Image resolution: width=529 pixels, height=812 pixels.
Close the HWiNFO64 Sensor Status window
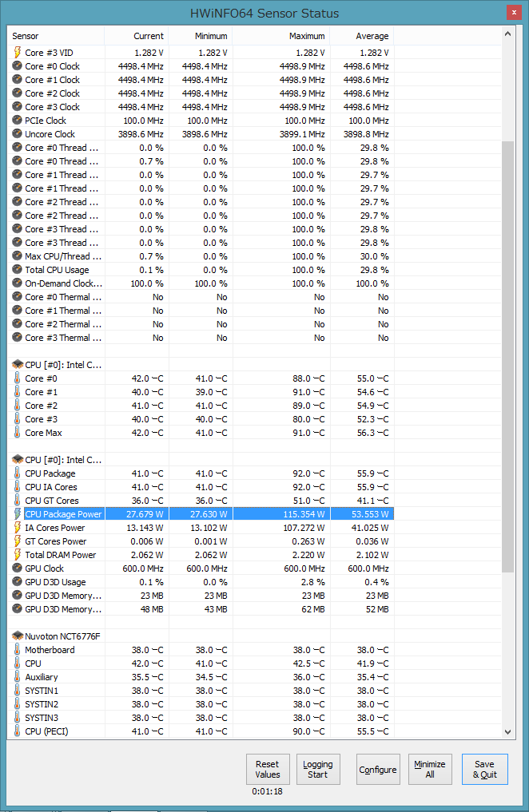(514, 13)
